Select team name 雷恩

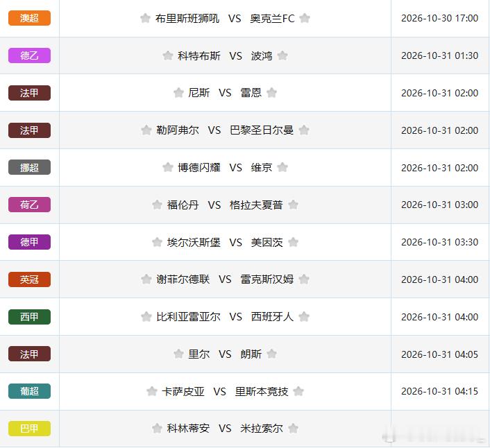click(x=251, y=93)
